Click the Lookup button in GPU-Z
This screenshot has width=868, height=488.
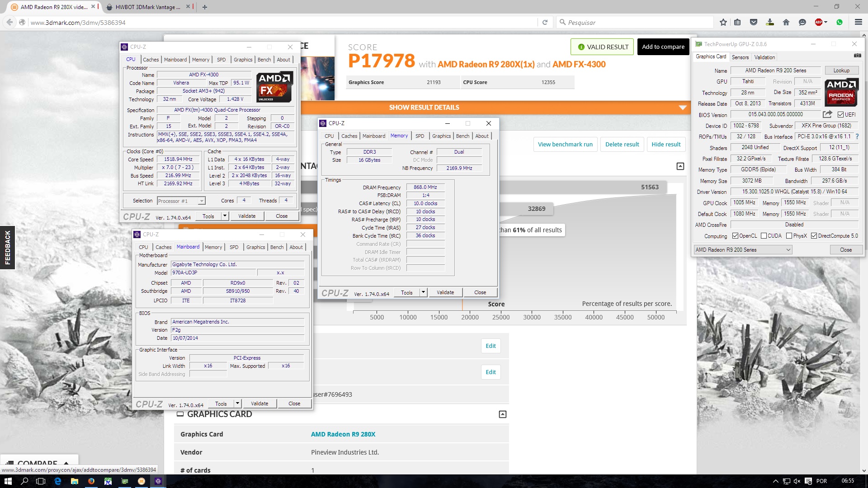click(x=841, y=70)
